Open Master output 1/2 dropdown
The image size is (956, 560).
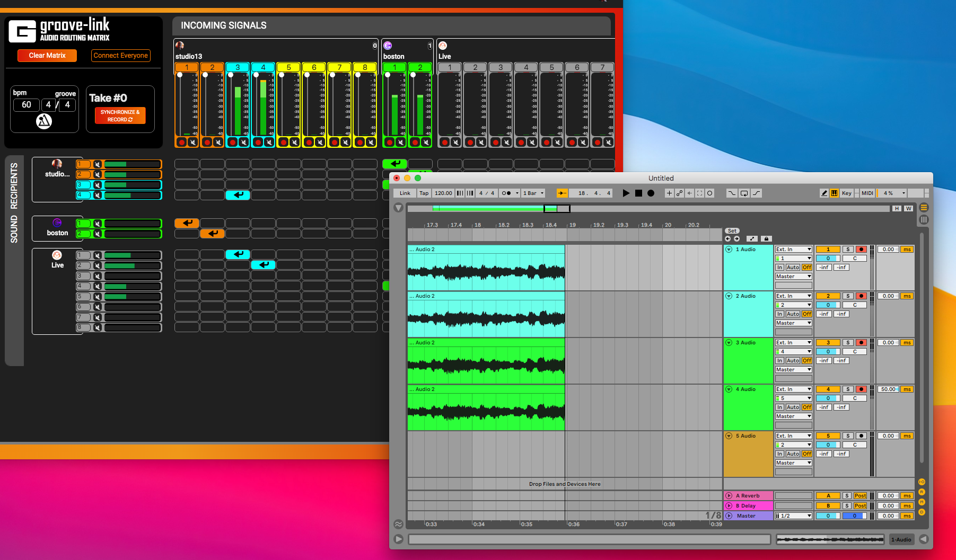794,516
